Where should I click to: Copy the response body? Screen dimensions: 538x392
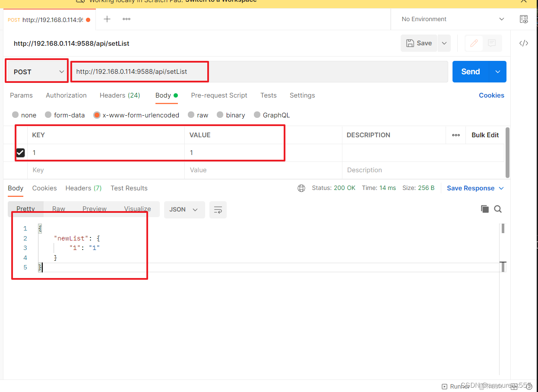[x=484, y=209]
